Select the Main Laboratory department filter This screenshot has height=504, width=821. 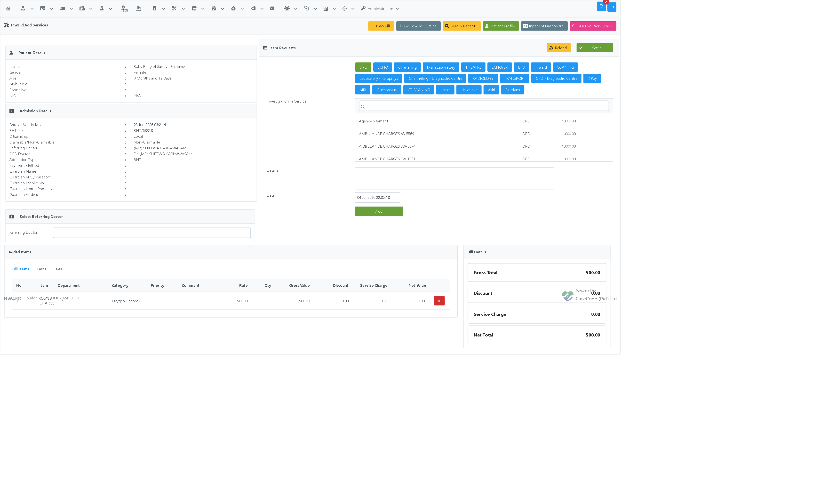point(441,67)
